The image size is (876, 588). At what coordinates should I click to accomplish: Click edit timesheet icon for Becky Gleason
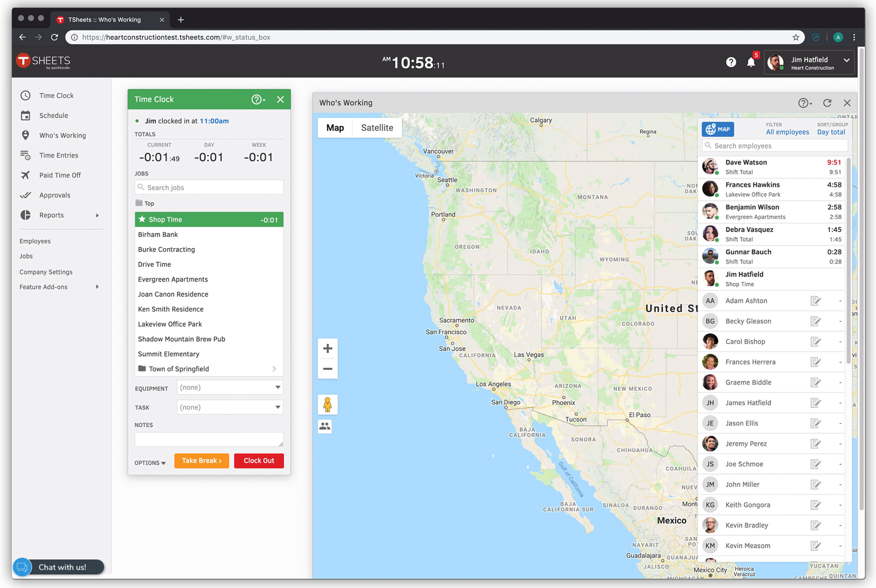pyautogui.click(x=815, y=321)
